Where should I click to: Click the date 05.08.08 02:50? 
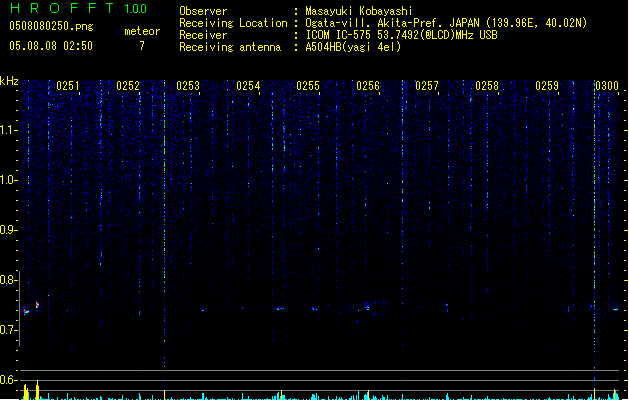51,46
